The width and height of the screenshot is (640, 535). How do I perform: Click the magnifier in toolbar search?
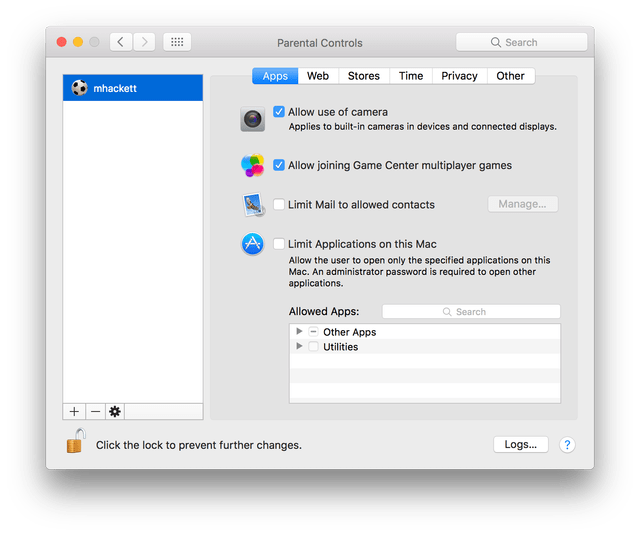(x=496, y=42)
